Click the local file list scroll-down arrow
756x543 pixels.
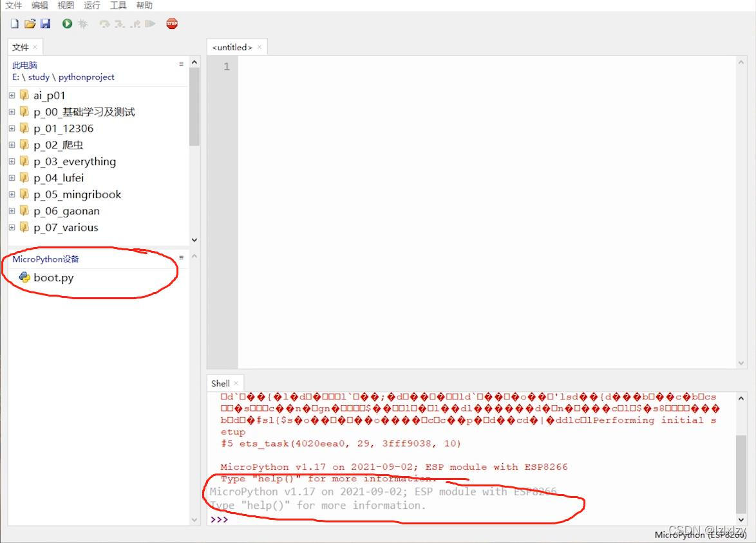coord(194,239)
